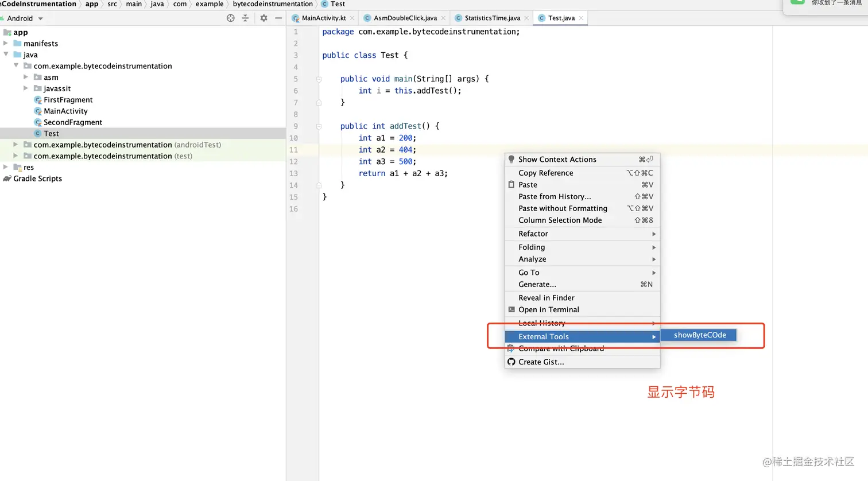Choose Paste from the context menu
868x481 pixels.
(582, 185)
